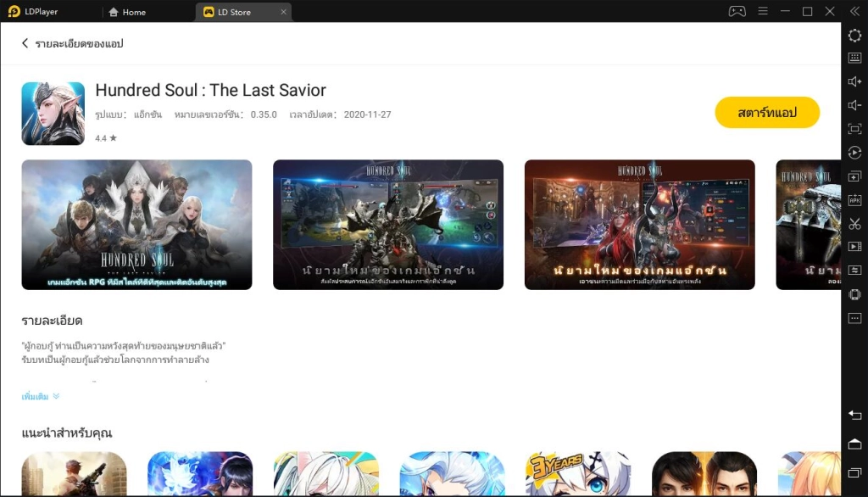Image resolution: width=868 pixels, height=497 pixels.
Task: Click Android home button in sidebar
Action: pos(854,444)
